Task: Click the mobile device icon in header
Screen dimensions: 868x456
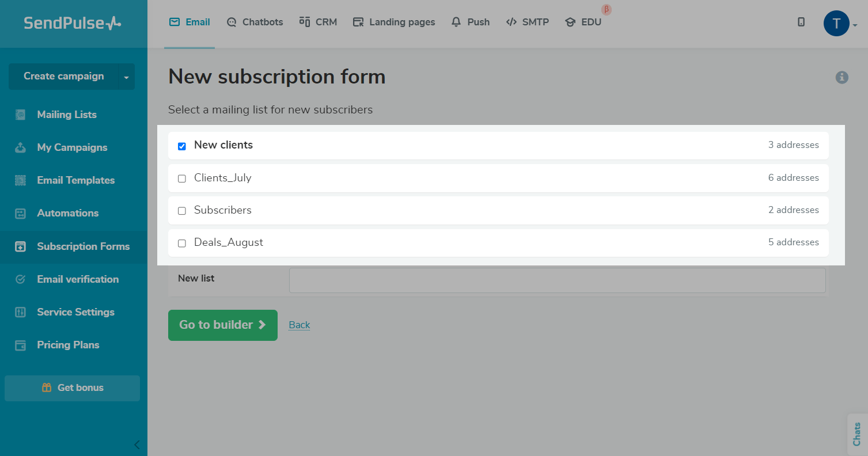Action: pos(801,22)
